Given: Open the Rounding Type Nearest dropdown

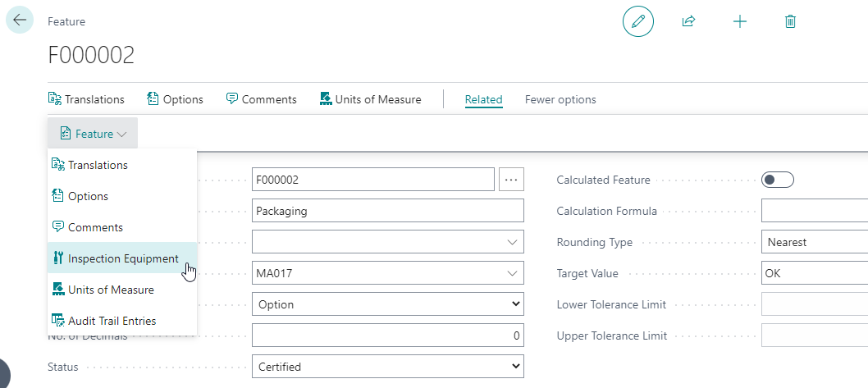Looking at the screenshot, I should pos(815,242).
